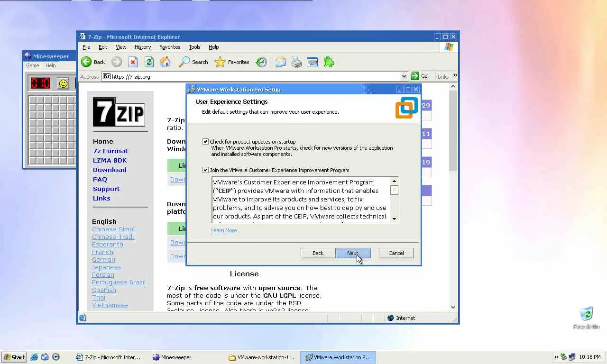Viewport: 607px width, 364px height.
Task: Click the 7-Zip logo on the web page
Action: pyautogui.click(x=119, y=112)
